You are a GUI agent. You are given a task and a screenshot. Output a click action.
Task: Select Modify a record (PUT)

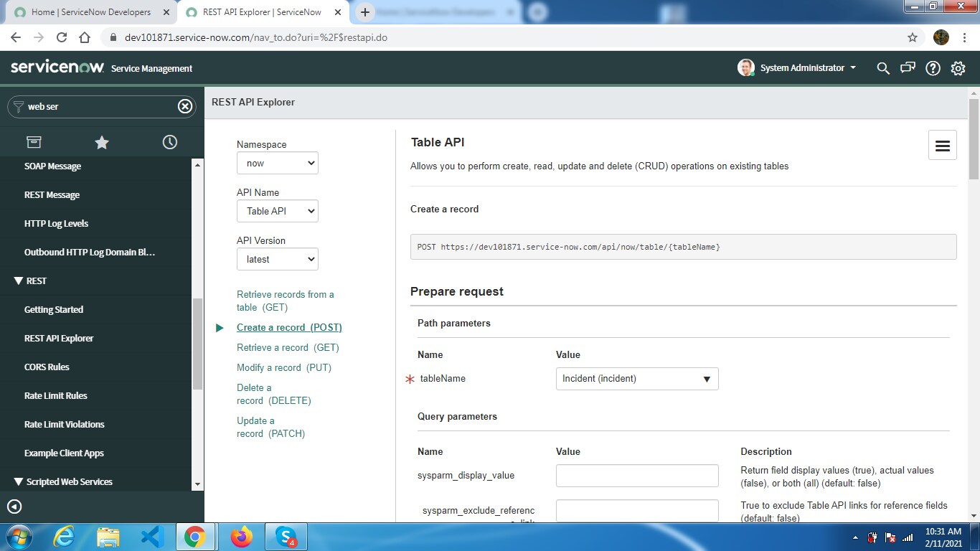click(284, 367)
